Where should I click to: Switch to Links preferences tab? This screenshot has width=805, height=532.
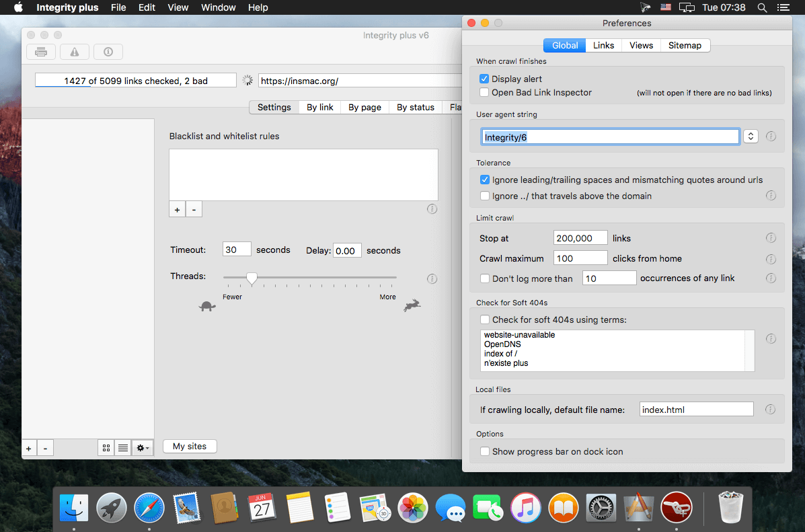point(604,45)
